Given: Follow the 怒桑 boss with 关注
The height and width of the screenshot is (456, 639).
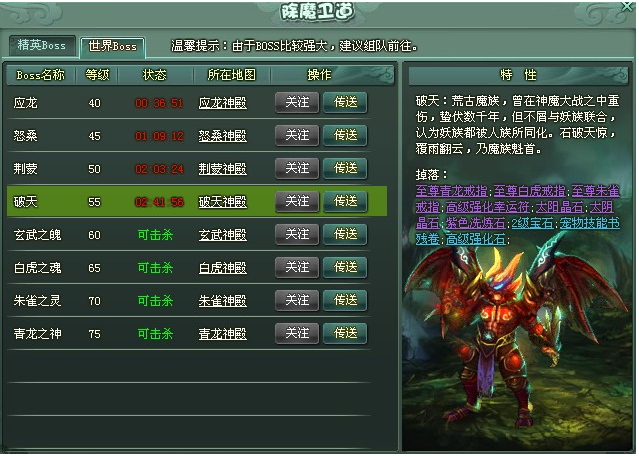Looking at the screenshot, I should click(x=297, y=135).
